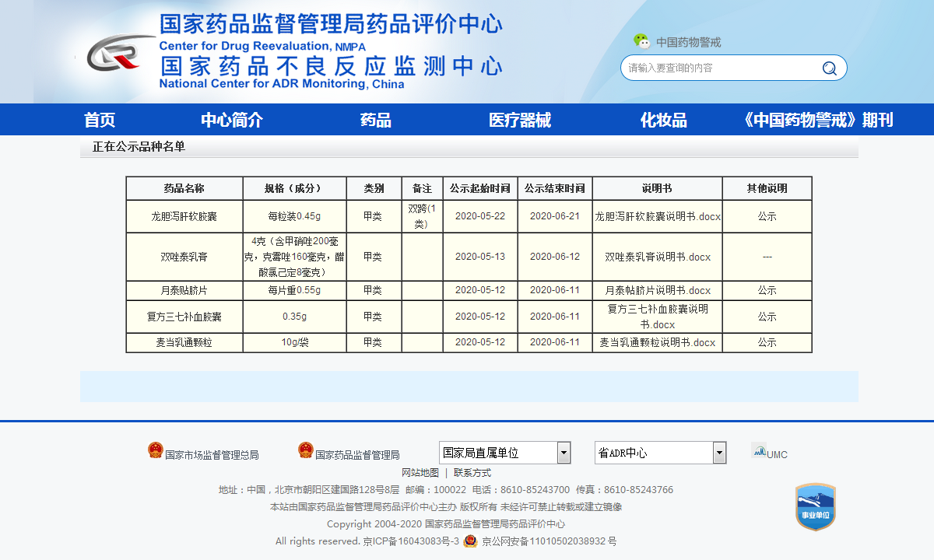The height and width of the screenshot is (560, 934).
Task: Focus the search input field
Action: (720, 68)
